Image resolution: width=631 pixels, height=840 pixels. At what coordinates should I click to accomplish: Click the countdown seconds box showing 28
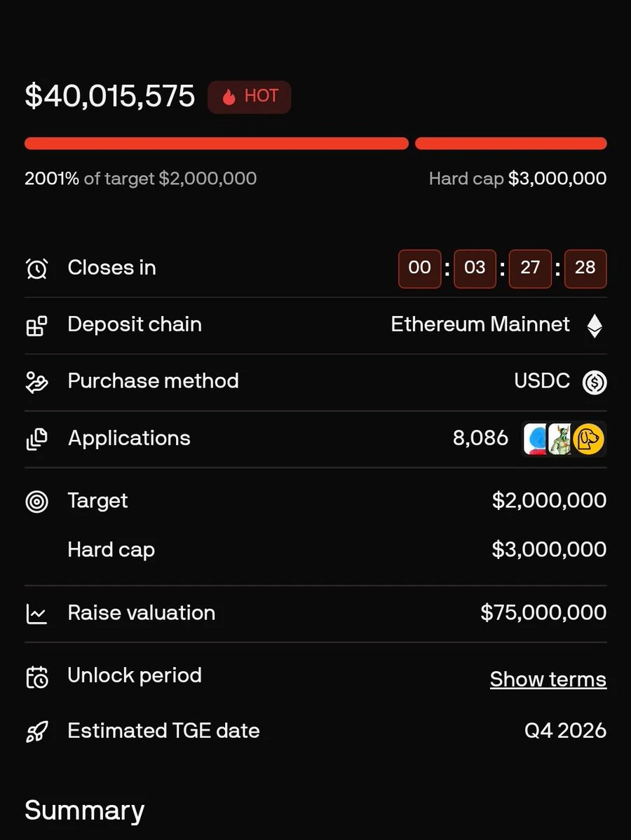pyautogui.click(x=585, y=268)
